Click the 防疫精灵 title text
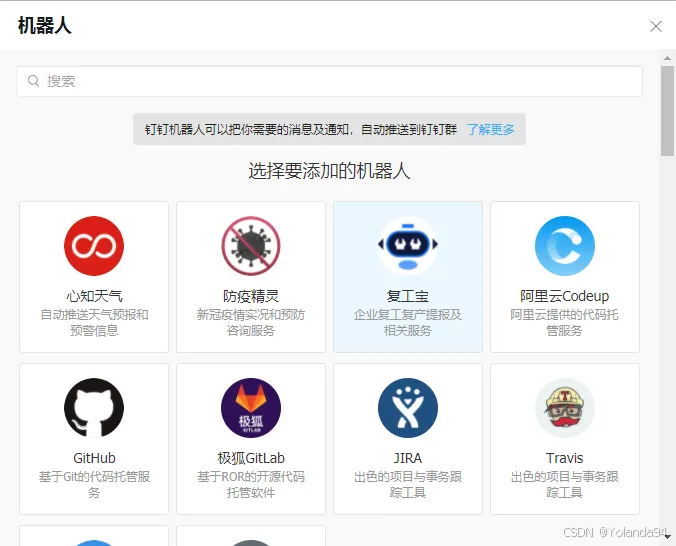The height and width of the screenshot is (546, 676). tap(251, 296)
